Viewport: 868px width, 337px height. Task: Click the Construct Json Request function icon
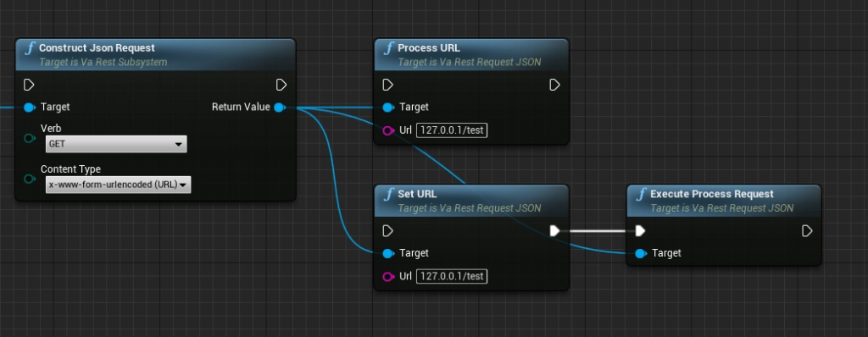pos(30,49)
